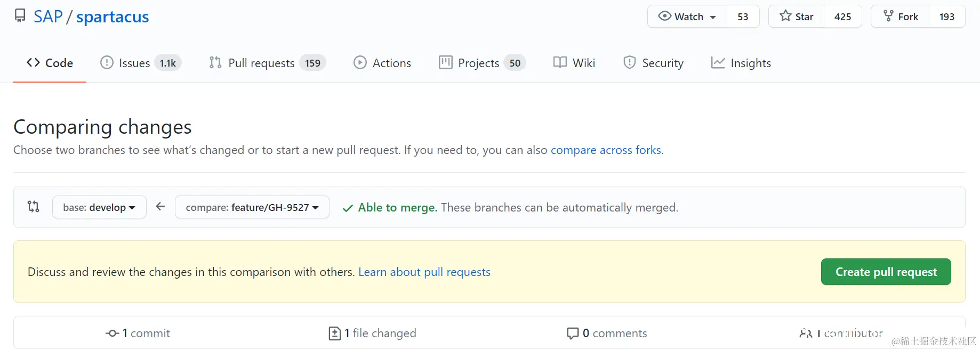Click the Able to merge status text
Screen dimensions: 980x350
(398, 208)
